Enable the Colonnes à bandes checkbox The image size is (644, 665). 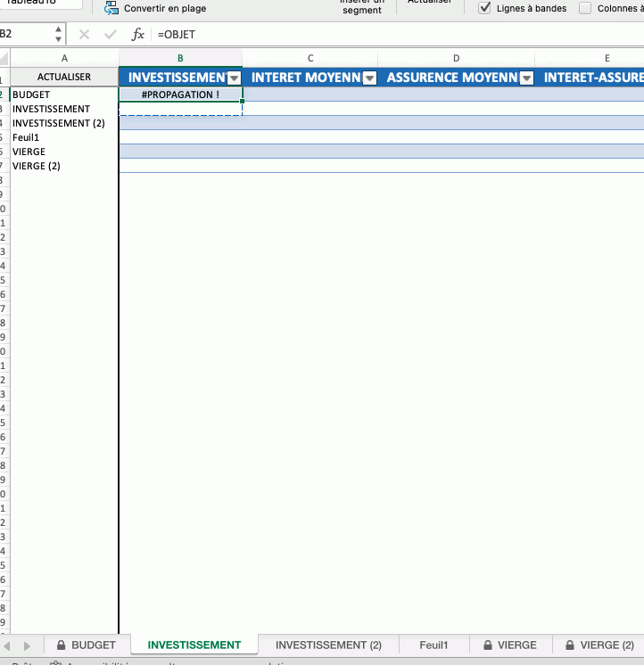pyautogui.click(x=585, y=8)
